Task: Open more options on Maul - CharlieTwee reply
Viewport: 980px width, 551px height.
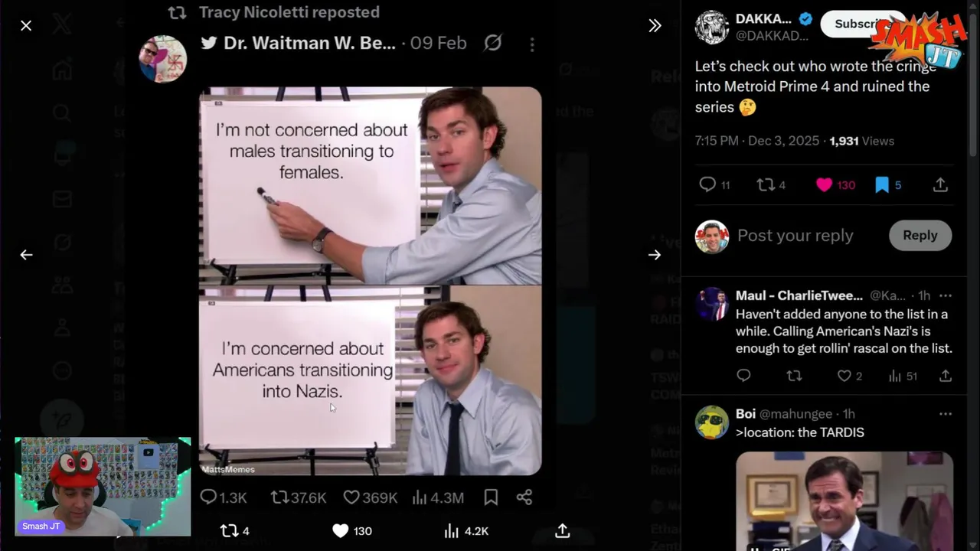Action: coord(946,295)
